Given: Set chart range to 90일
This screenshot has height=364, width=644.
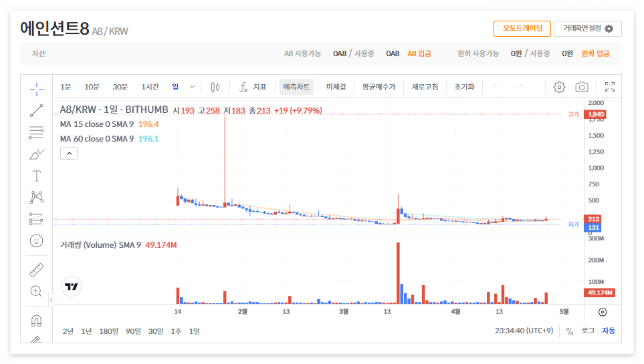Looking at the screenshot, I should [x=133, y=331].
